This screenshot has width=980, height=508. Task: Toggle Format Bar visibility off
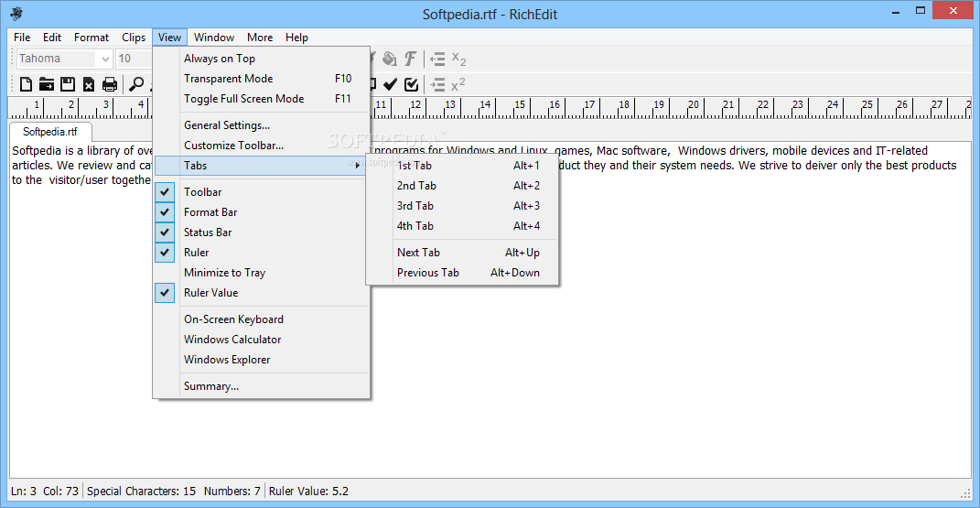[x=262, y=211]
